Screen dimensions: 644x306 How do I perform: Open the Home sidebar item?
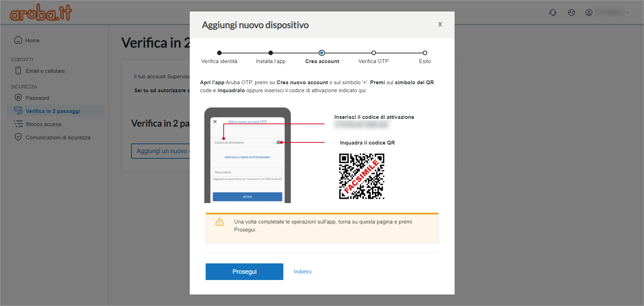click(x=32, y=41)
